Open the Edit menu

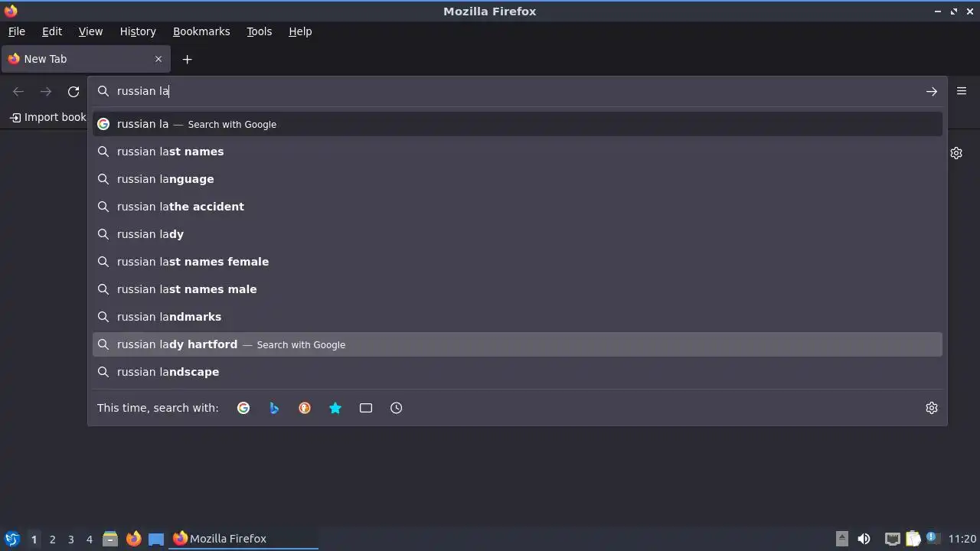(52, 31)
